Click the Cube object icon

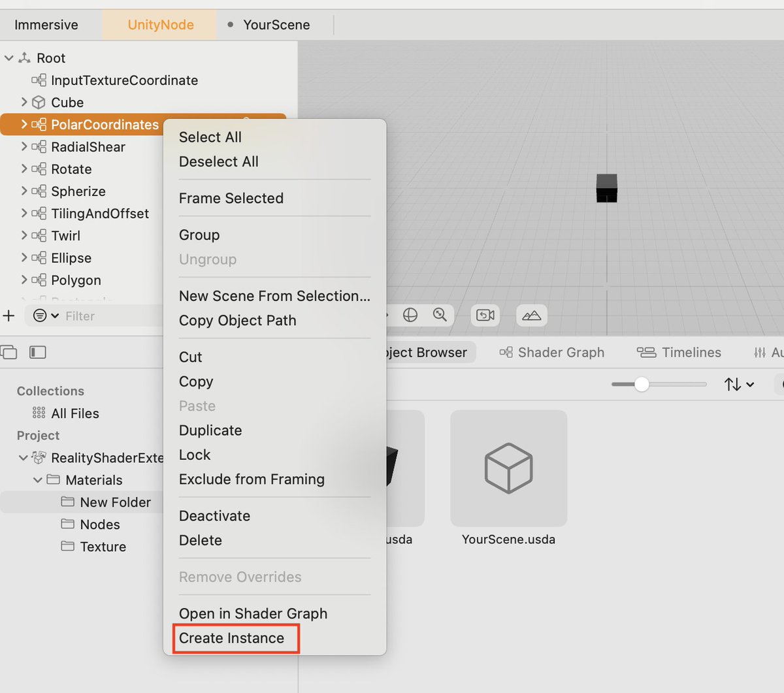pyautogui.click(x=39, y=103)
